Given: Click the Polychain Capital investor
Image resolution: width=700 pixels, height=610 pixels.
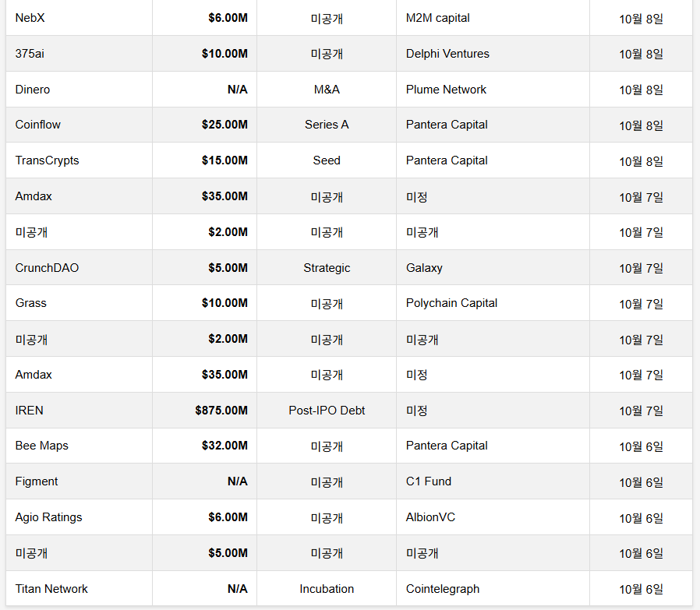Looking at the screenshot, I should pos(451,303).
